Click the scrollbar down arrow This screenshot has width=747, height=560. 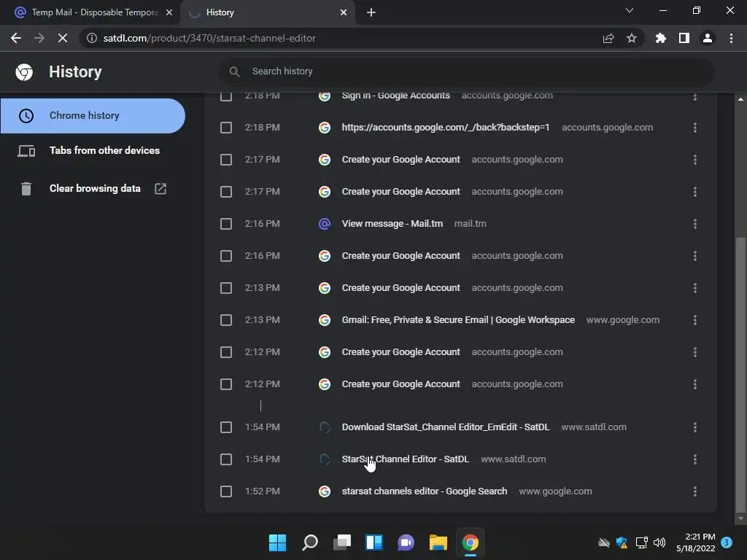740,518
